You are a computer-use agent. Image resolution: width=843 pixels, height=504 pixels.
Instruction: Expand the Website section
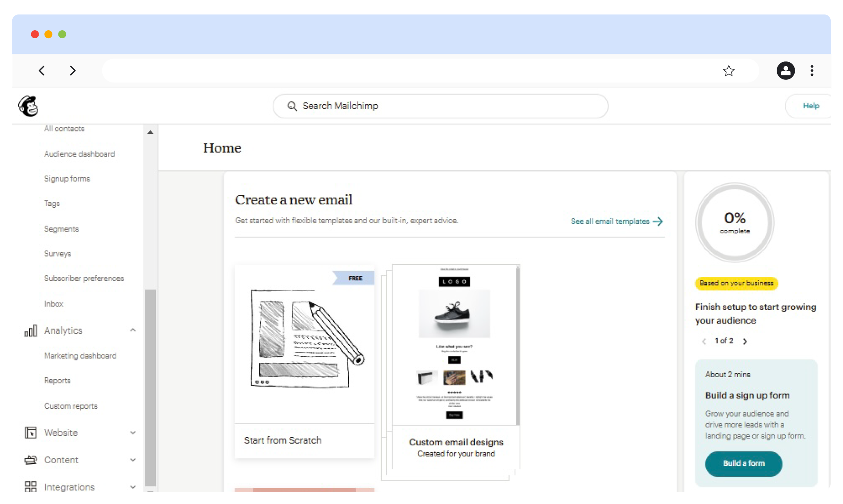tap(133, 433)
